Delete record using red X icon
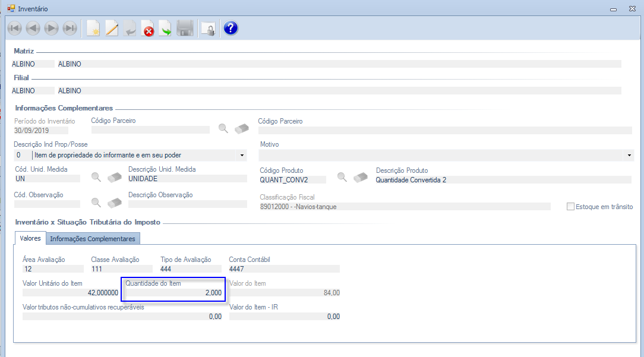Image resolution: width=644 pixels, height=357 pixels. (x=148, y=28)
